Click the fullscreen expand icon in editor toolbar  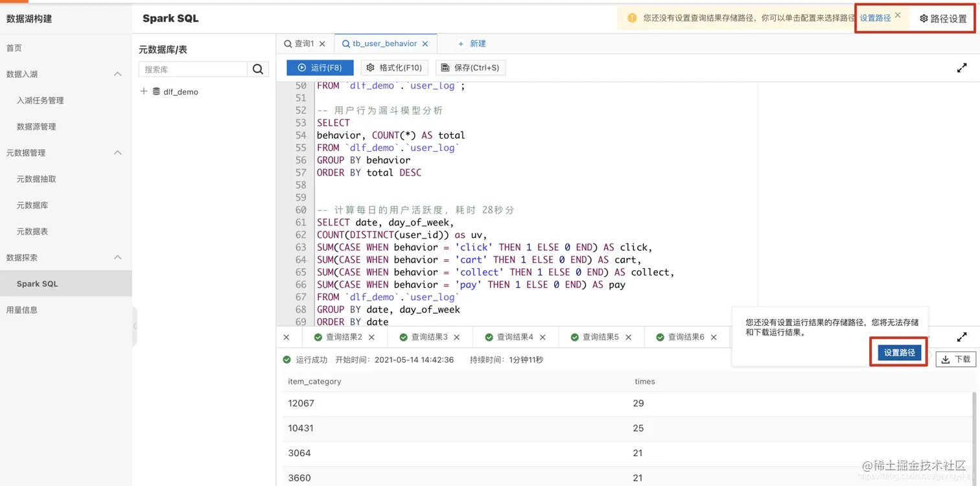[x=962, y=68]
